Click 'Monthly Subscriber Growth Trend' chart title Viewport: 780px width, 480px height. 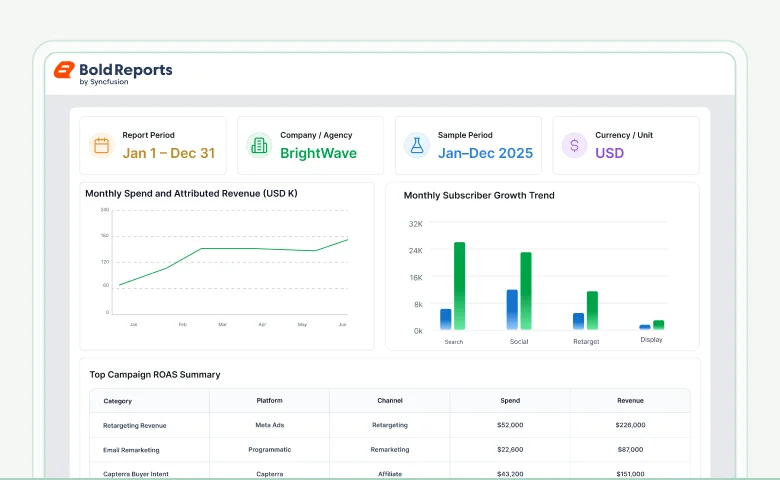[x=479, y=195]
